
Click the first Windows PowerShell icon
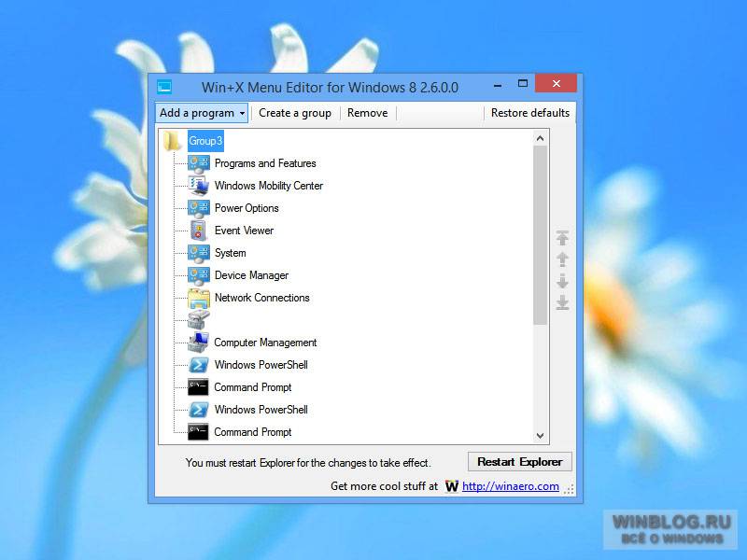(199, 365)
